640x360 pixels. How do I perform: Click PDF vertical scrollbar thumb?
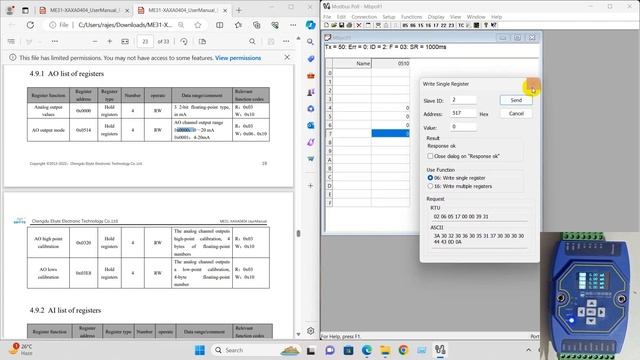[298, 233]
